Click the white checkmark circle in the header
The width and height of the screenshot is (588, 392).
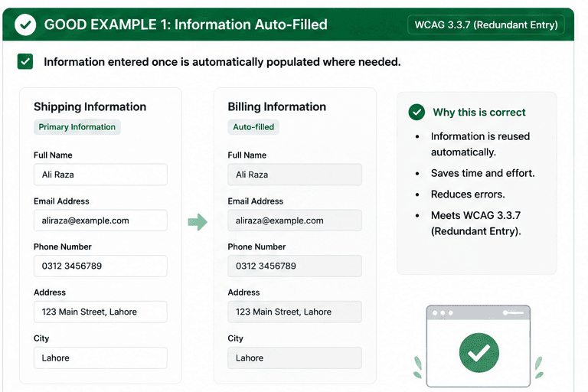(25, 24)
